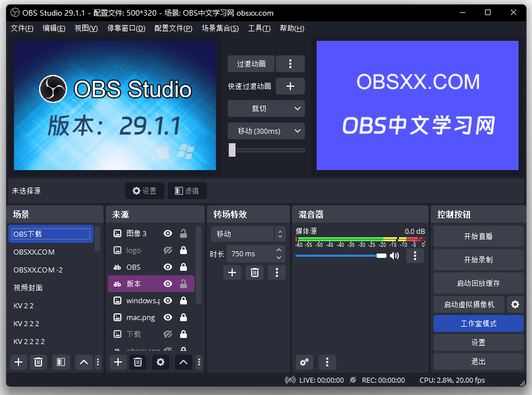532x395 pixels.
Task: Configure virtual camera gear icon
Action: click(x=515, y=304)
